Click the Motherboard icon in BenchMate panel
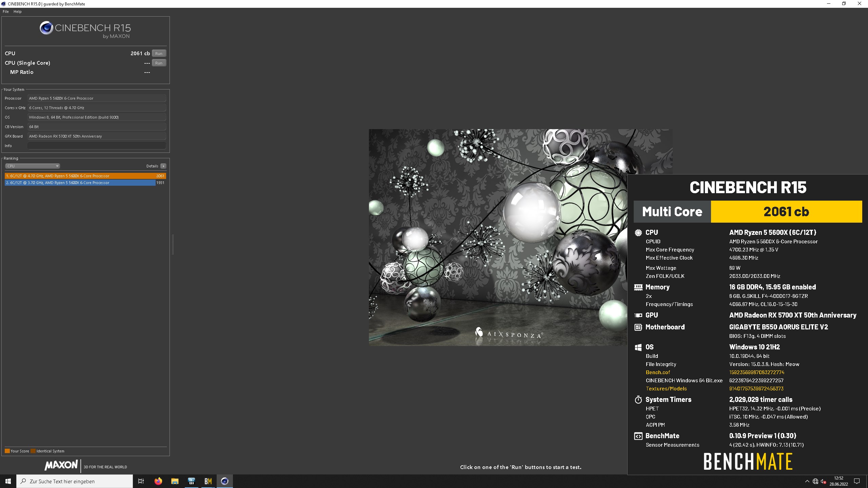Viewport: 868px width, 488px height. click(638, 327)
